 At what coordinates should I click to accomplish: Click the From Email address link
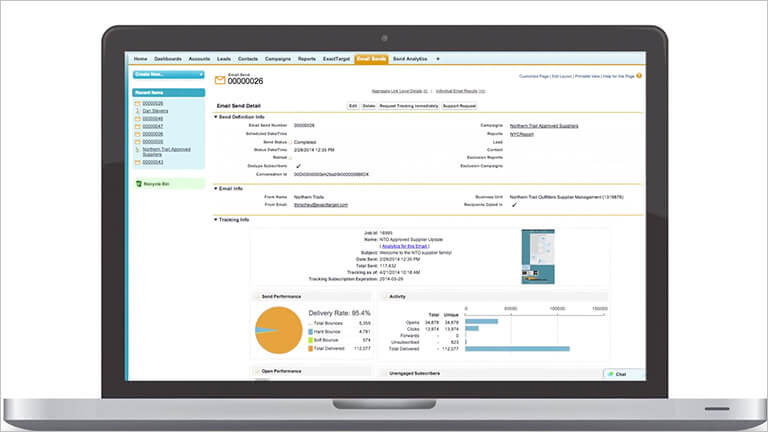pos(321,205)
